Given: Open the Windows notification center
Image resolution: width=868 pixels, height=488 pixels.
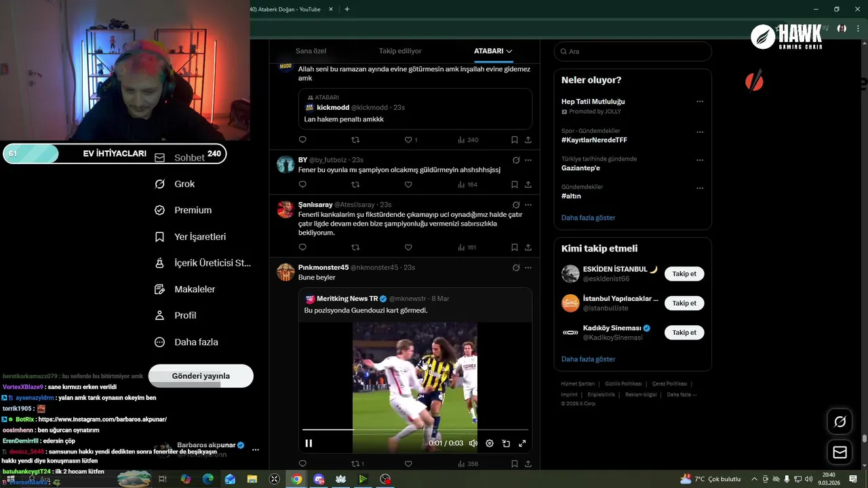Looking at the screenshot, I should click(x=854, y=479).
